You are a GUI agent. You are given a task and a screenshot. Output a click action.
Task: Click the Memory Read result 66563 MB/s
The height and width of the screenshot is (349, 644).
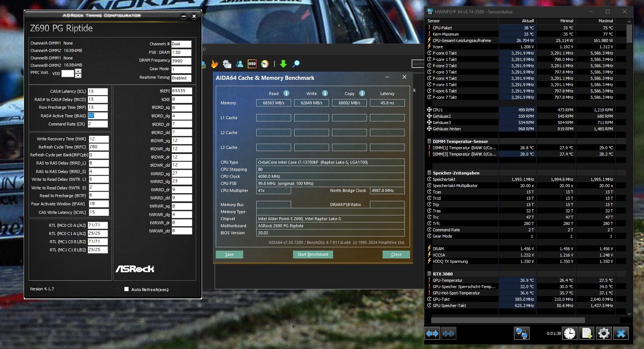[x=274, y=103]
